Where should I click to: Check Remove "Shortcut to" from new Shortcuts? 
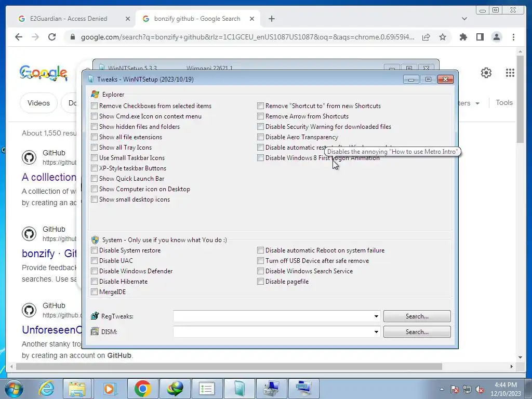tap(260, 106)
